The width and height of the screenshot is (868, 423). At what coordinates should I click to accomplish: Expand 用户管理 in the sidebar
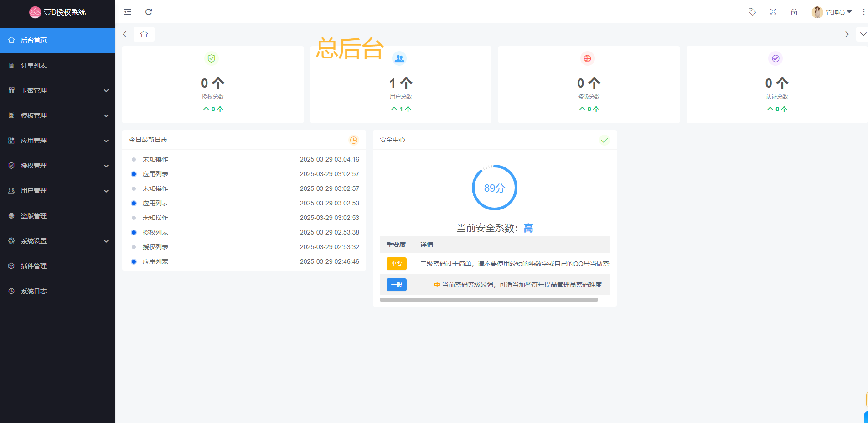(x=33, y=190)
